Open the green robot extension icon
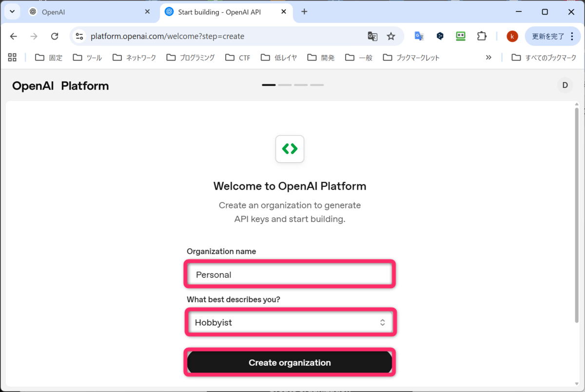Image resolution: width=585 pixels, height=392 pixels. click(x=461, y=36)
